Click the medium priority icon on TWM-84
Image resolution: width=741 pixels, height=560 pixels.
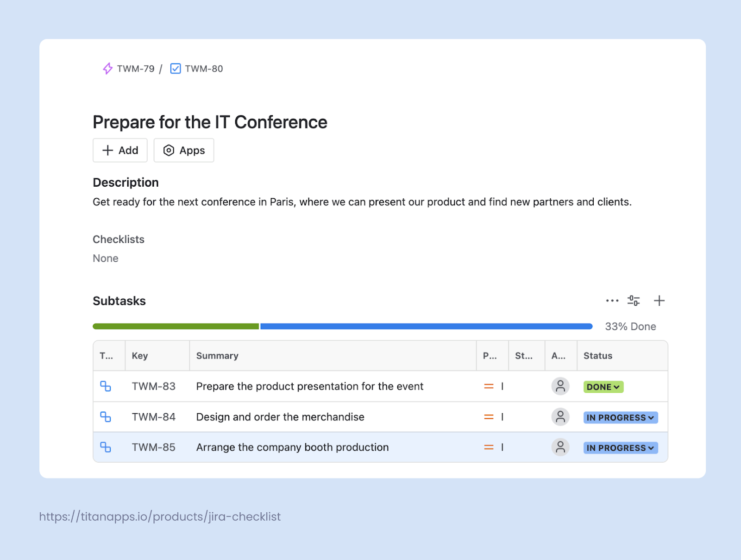tap(489, 416)
